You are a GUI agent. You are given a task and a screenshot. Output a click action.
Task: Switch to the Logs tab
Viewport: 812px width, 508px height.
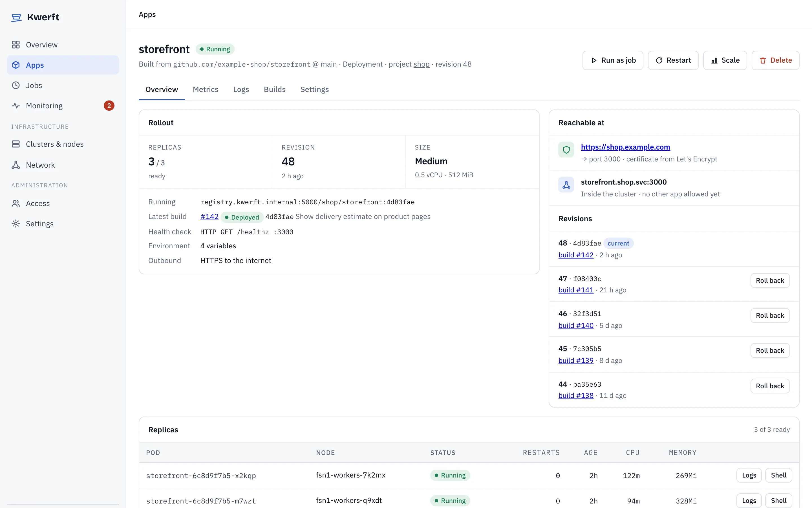(x=241, y=89)
